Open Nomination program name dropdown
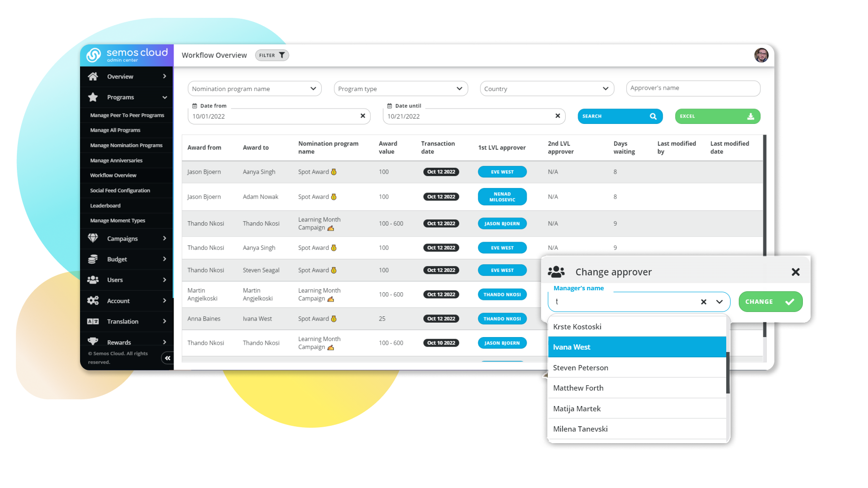This screenshot has width=868, height=488. click(x=255, y=89)
